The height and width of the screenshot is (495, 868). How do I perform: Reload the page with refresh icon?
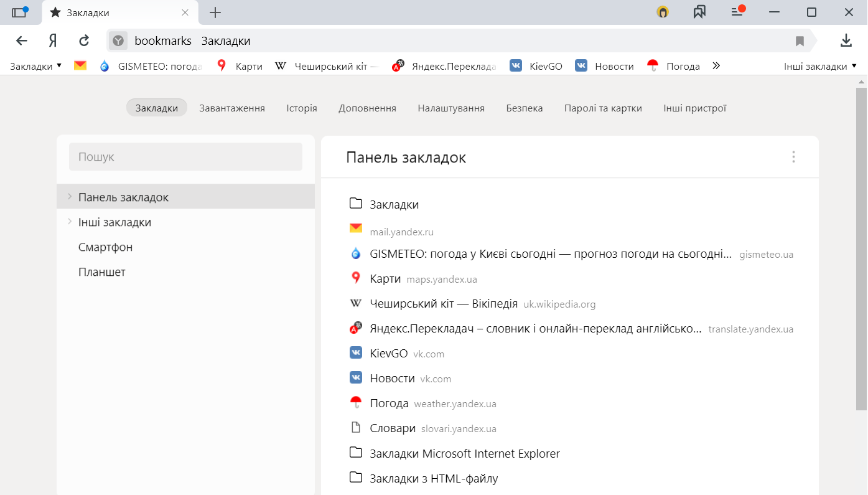(84, 41)
